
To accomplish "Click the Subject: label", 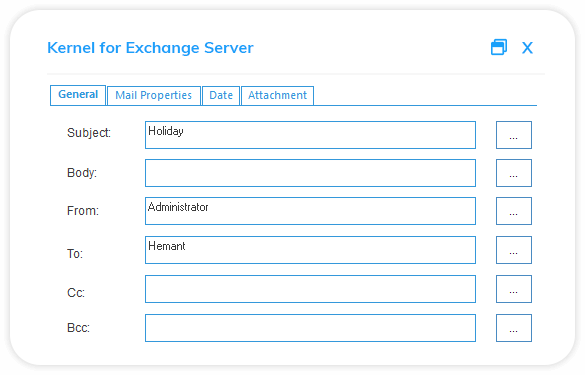I will click(89, 133).
